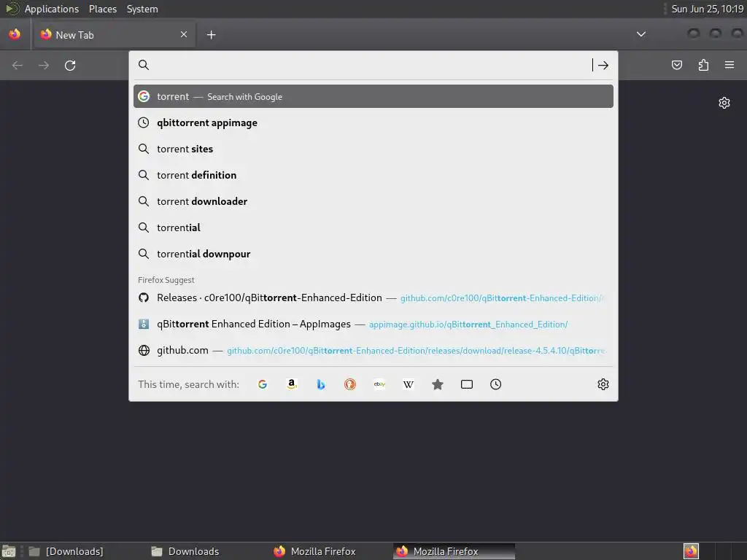The width and height of the screenshot is (747, 560).
Task: Open a new tab with plus button
Action: coord(211,35)
